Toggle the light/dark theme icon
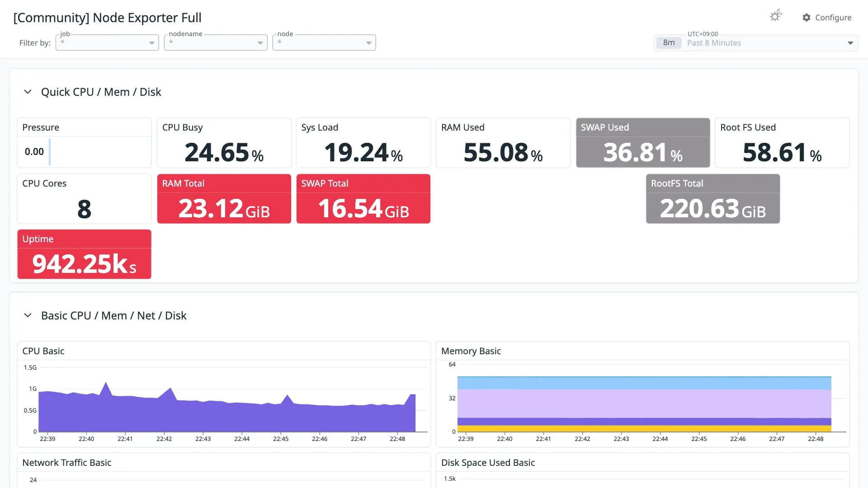 [776, 16]
